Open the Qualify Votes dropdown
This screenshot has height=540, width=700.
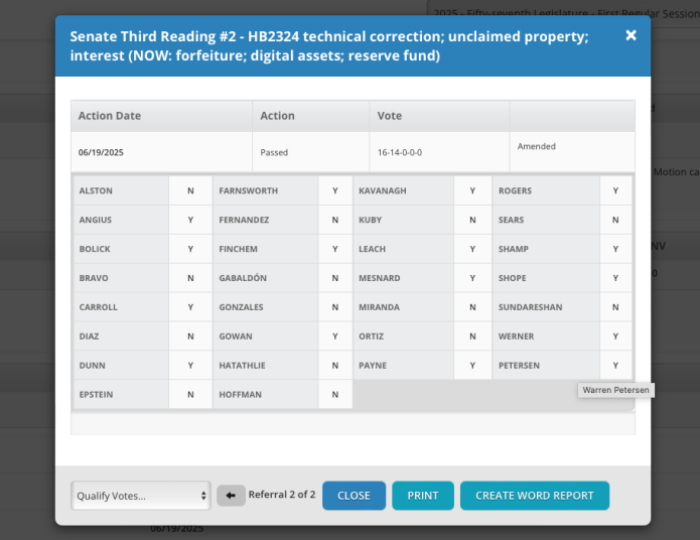tap(141, 495)
